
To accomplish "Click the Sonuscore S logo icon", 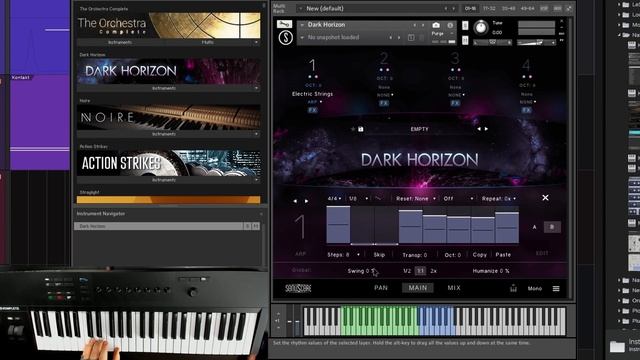I will click(x=286, y=38).
